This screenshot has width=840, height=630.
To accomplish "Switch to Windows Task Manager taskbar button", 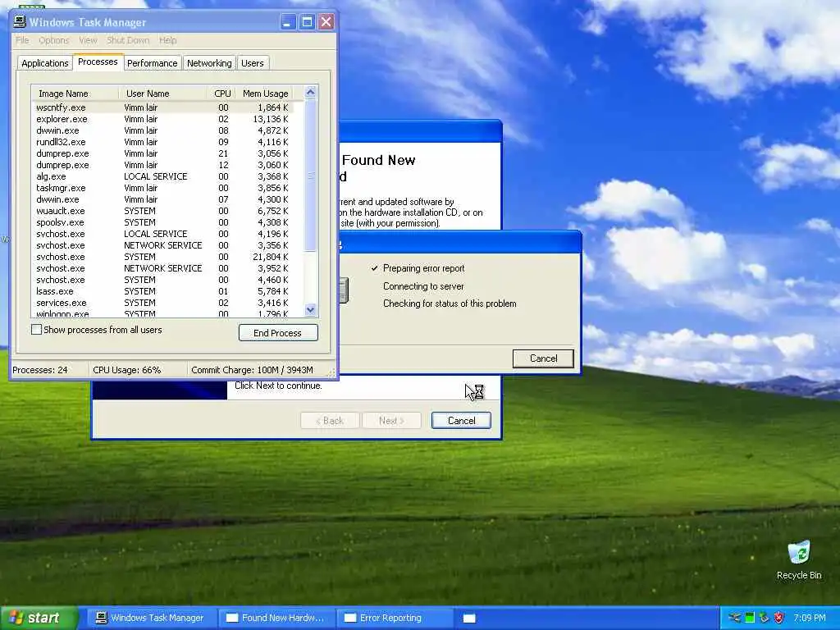I will pos(150,618).
